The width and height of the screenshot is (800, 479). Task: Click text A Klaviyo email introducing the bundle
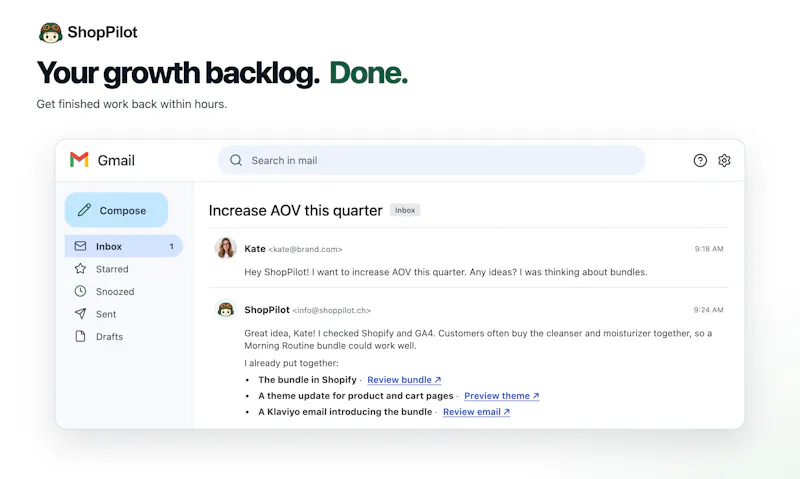[345, 412]
